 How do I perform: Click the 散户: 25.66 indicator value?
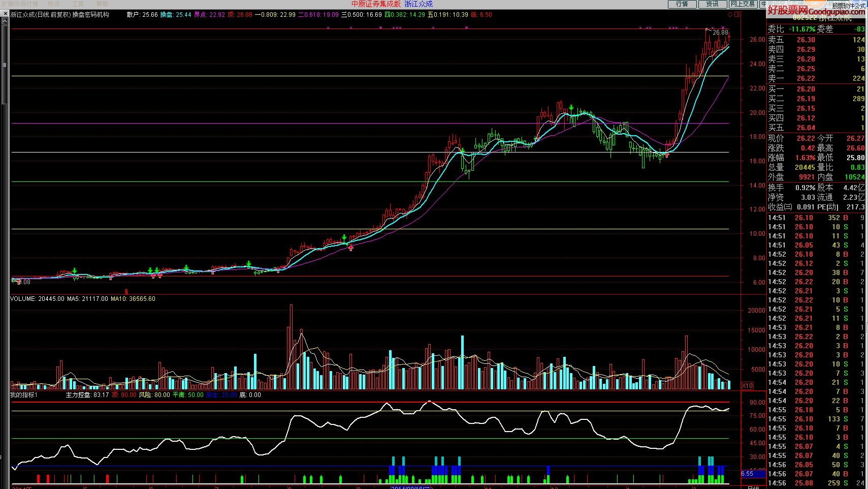click(142, 15)
